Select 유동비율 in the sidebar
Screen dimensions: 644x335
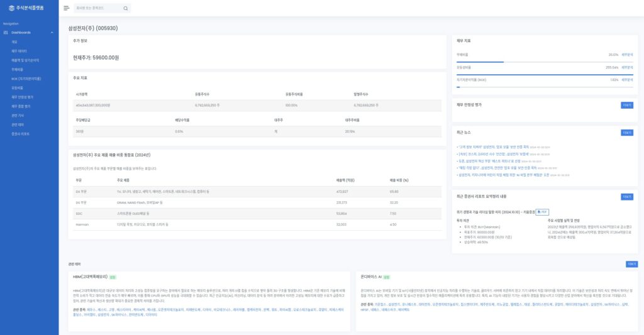coord(17,88)
